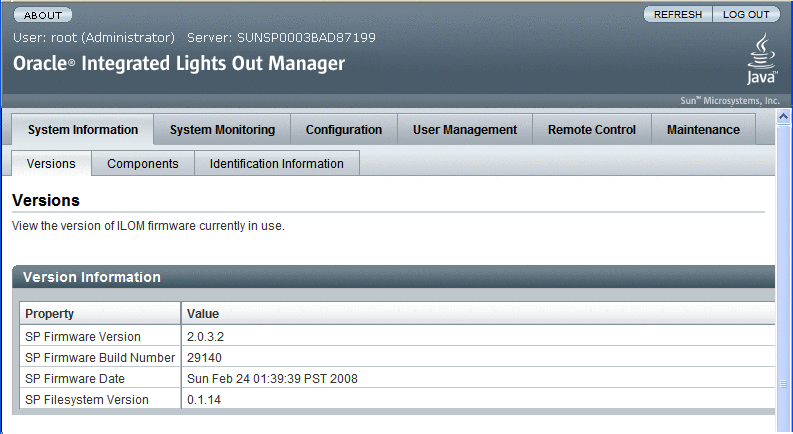
Task: Open the Identification Information sub-tab
Action: 277,164
